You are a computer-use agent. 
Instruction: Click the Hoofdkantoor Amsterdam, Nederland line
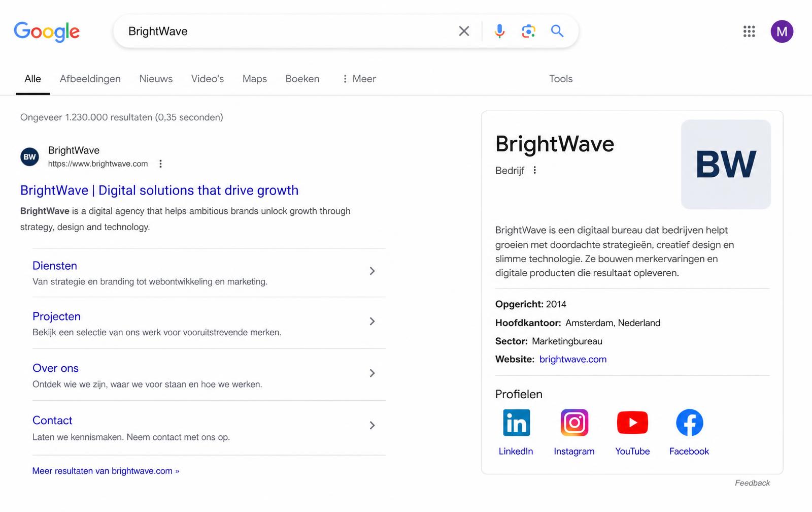click(x=578, y=323)
